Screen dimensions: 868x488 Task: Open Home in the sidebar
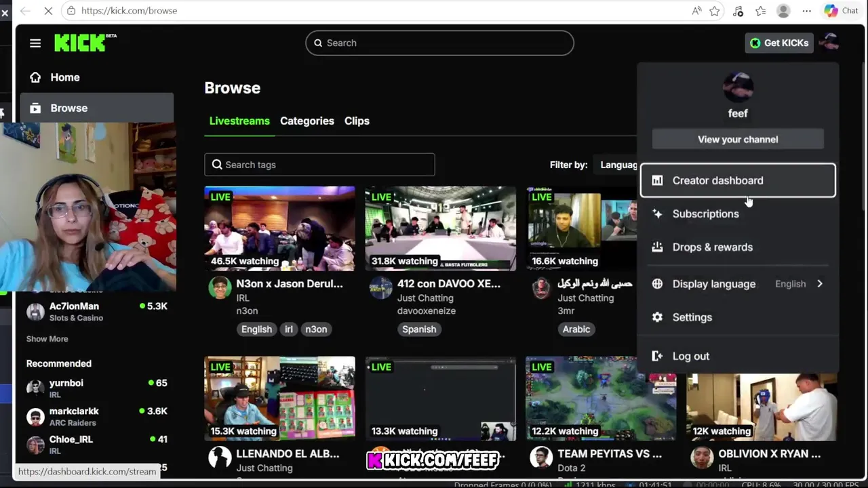click(96, 77)
